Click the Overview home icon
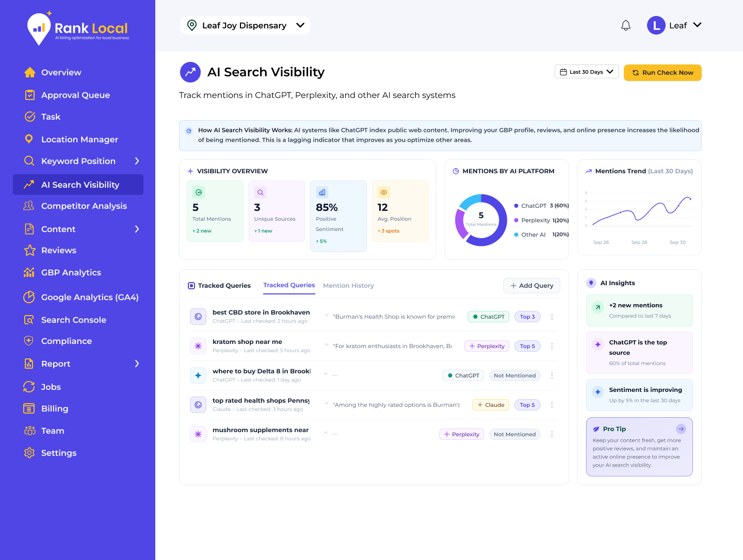Image resolution: width=743 pixels, height=560 pixels. click(29, 72)
